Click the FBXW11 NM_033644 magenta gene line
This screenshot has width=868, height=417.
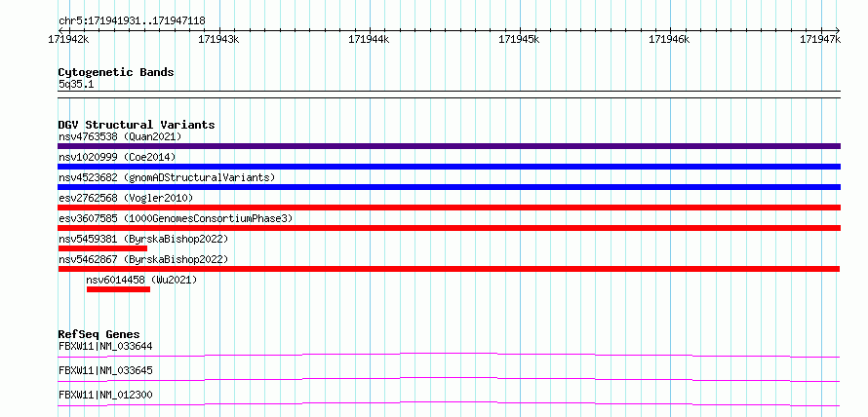pos(449,355)
